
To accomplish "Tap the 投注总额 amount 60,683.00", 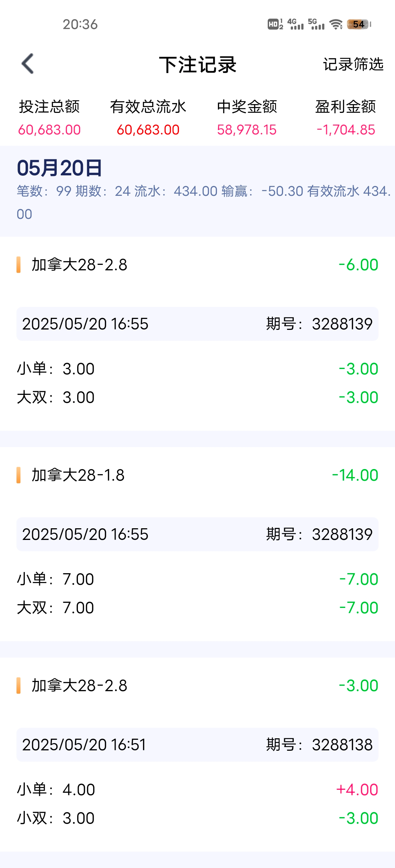I will point(49,130).
